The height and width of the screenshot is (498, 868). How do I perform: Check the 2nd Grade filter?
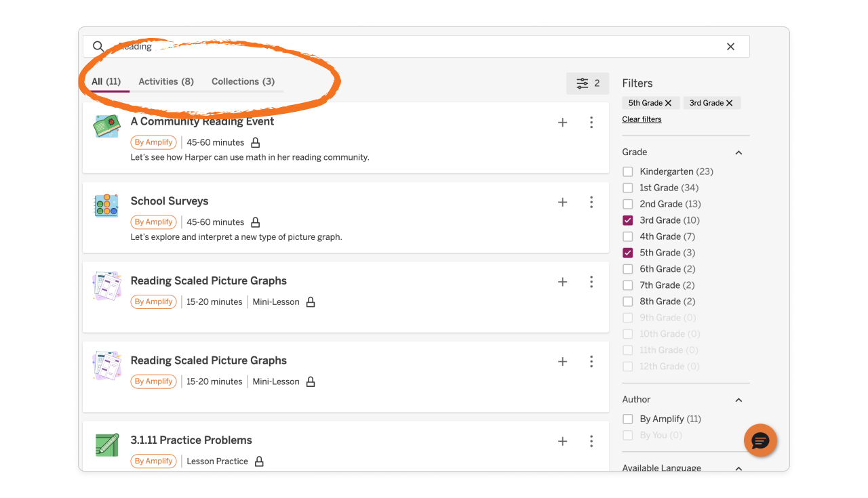click(628, 204)
